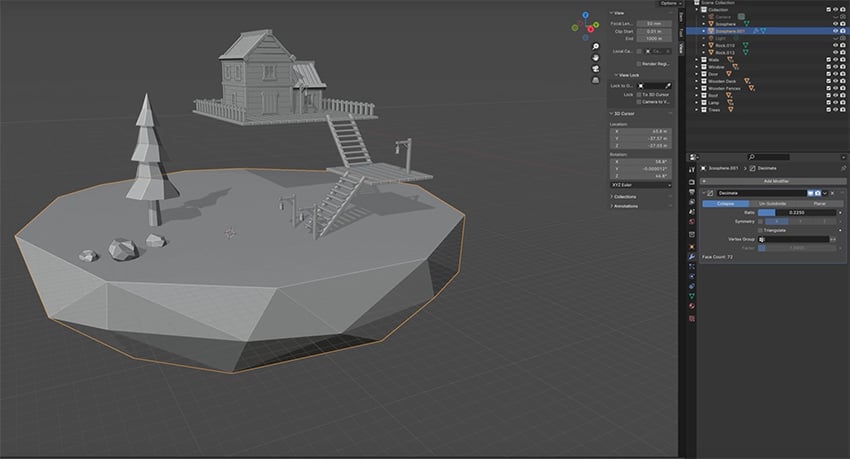
Task: Open the Modifier properties wrench tab
Action: pyautogui.click(x=691, y=257)
